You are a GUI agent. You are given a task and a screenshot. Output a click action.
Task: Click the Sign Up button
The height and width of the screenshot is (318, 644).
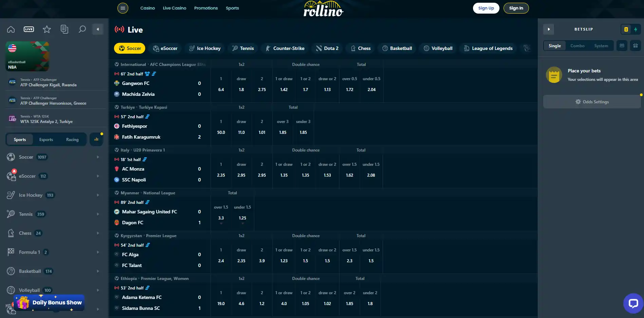(486, 8)
